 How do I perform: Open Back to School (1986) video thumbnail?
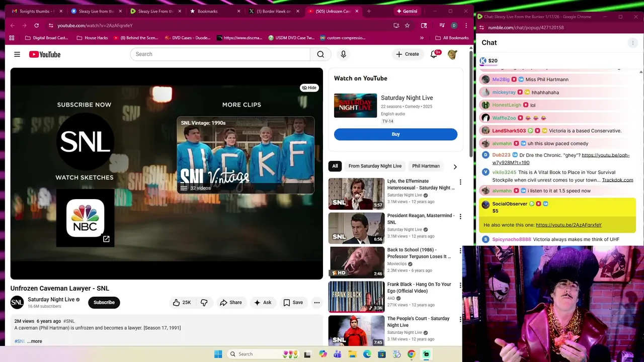click(356, 262)
